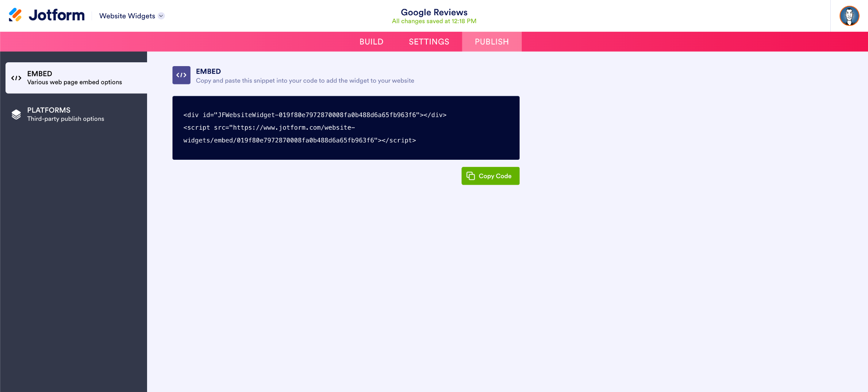Open the Website Widgets dropdown
This screenshot has height=392, width=868.
[131, 16]
